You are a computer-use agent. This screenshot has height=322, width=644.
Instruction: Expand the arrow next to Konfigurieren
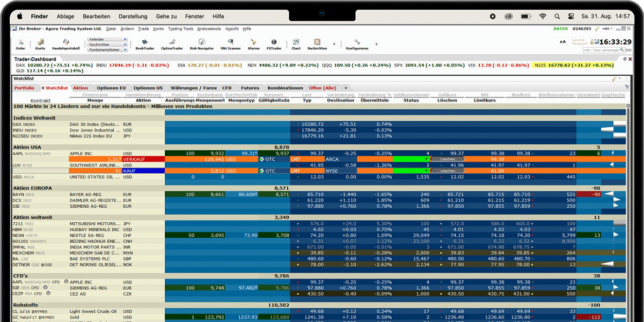pyautogui.click(x=376, y=44)
